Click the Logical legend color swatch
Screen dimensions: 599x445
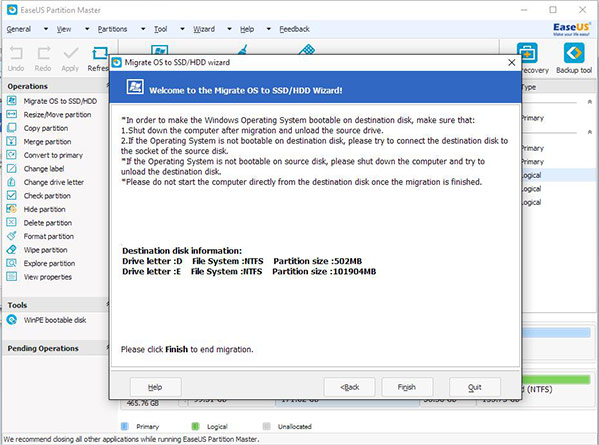pos(195,426)
